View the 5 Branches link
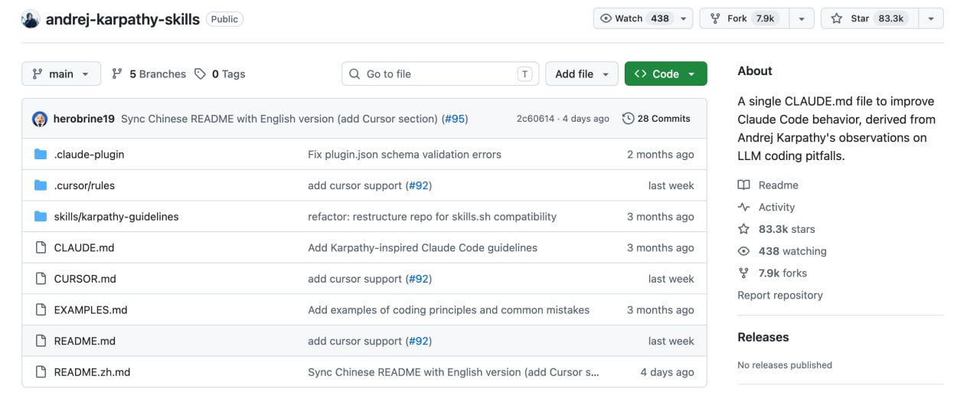The height and width of the screenshot is (399, 980). pyautogui.click(x=149, y=74)
